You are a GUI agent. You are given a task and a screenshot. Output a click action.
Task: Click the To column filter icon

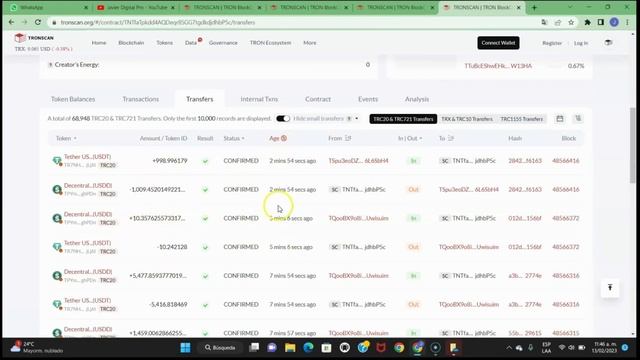click(451, 138)
